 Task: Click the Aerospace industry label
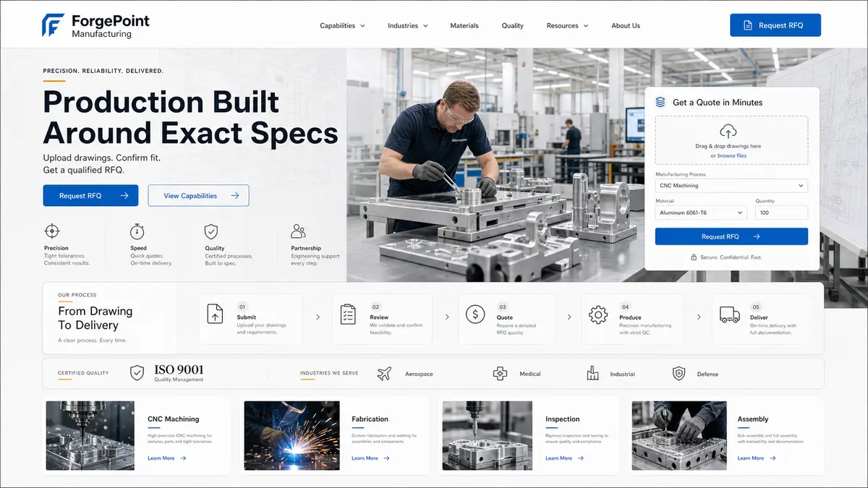419,374
